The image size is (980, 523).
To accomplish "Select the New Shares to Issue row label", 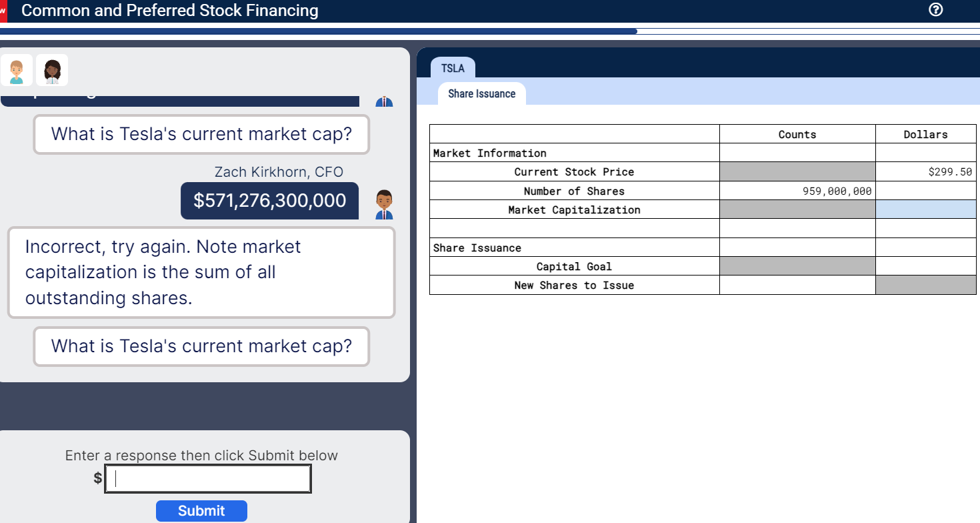I will (575, 285).
